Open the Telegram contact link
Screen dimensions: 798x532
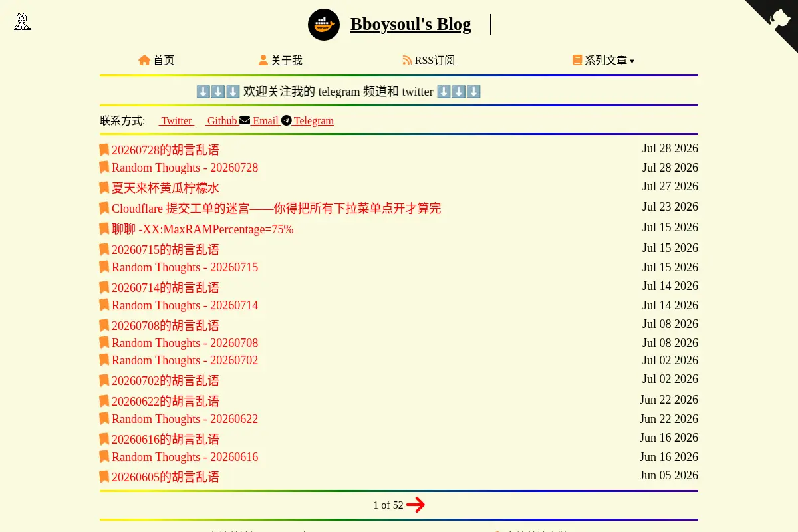pyautogui.click(x=313, y=120)
